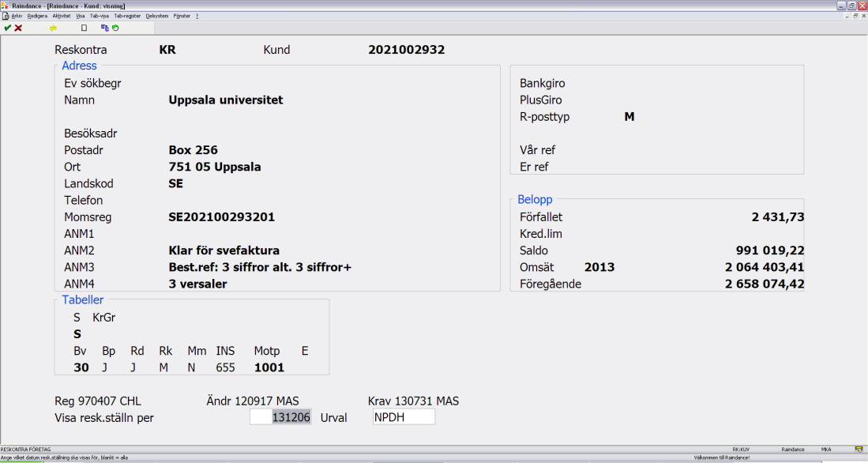This screenshot has width=868, height=463.
Task: Click the Omsät year 2013
Action: coord(599,267)
